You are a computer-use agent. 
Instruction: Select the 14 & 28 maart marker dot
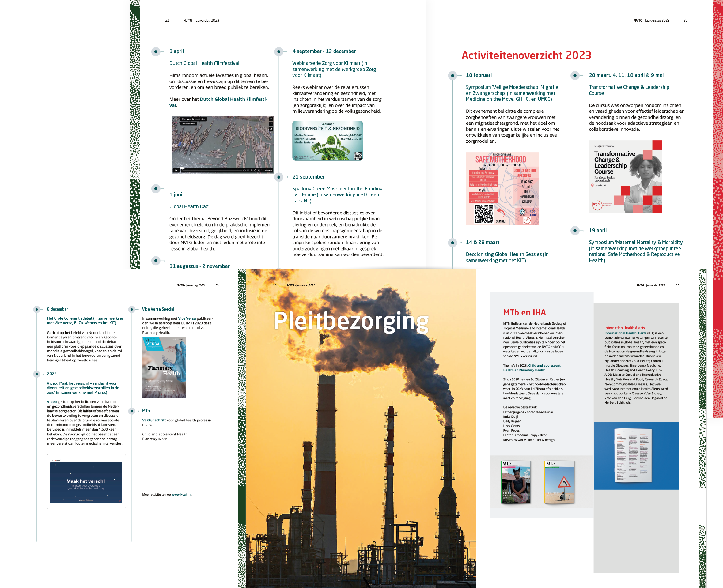[452, 243]
